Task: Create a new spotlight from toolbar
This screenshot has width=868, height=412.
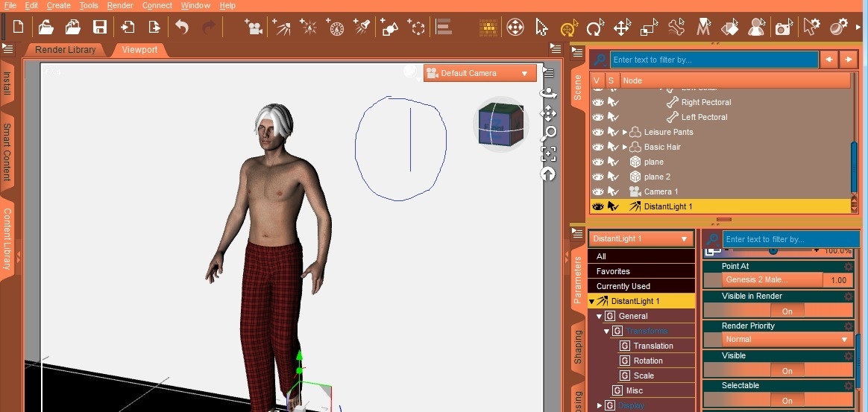Action: click(x=362, y=28)
